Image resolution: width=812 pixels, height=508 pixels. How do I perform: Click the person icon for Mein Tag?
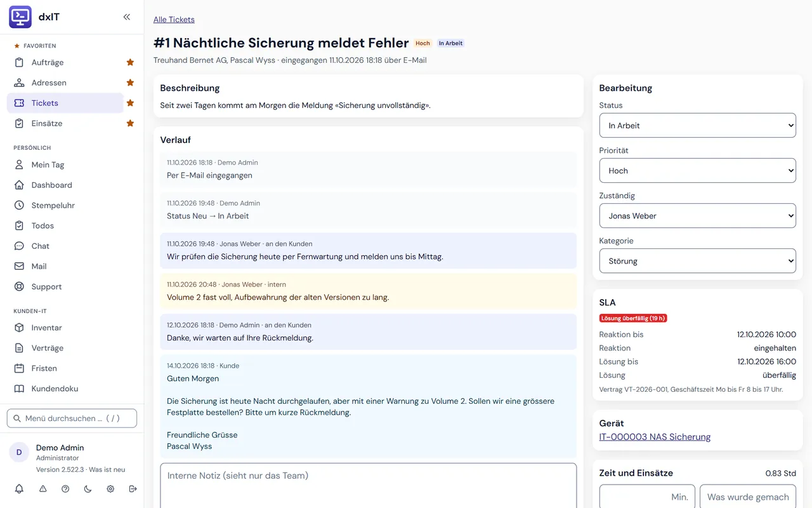coord(19,164)
